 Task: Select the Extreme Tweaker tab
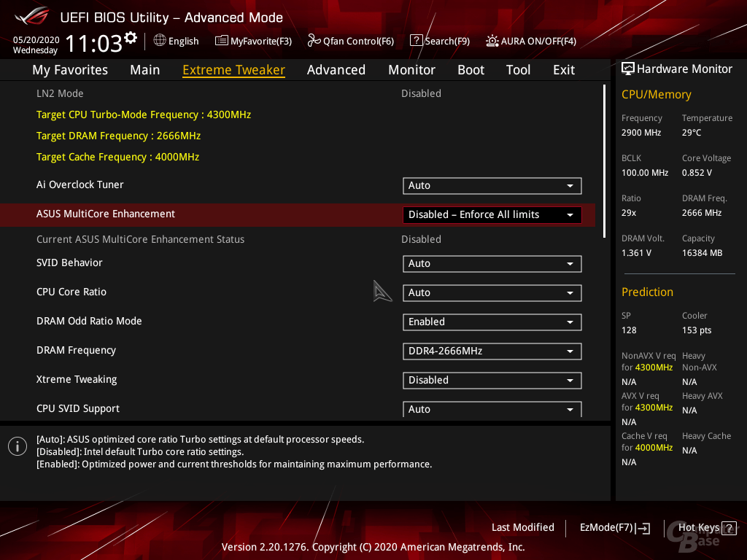coord(234,70)
